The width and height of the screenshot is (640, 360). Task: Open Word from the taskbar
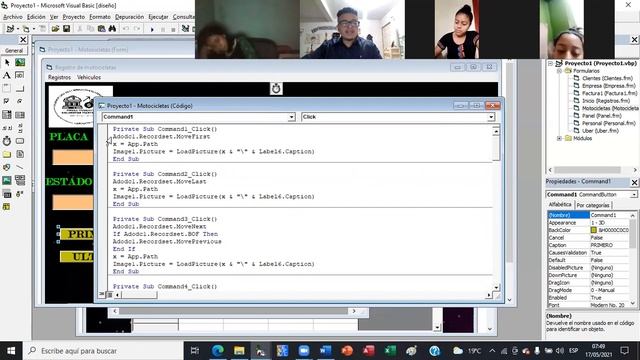[x=325, y=351]
